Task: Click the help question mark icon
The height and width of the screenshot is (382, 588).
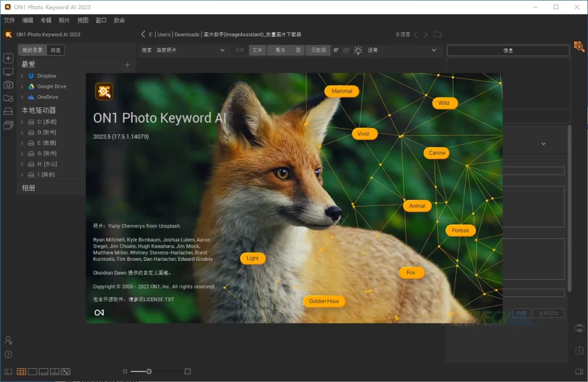Action: [8, 354]
